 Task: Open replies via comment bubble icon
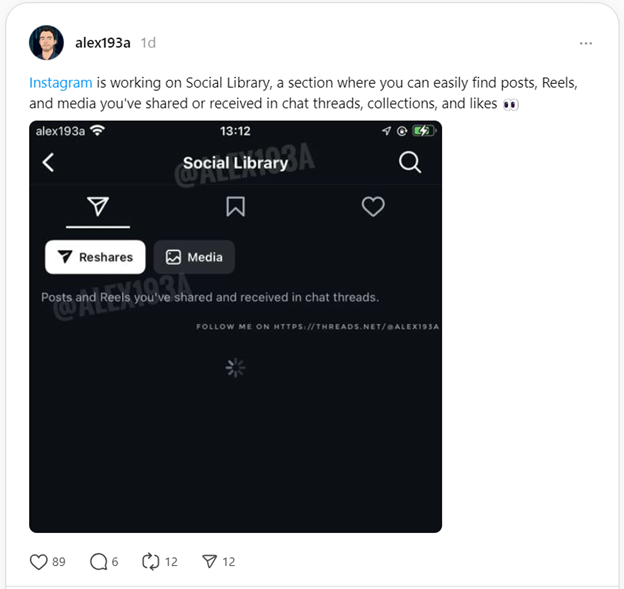point(98,562)
